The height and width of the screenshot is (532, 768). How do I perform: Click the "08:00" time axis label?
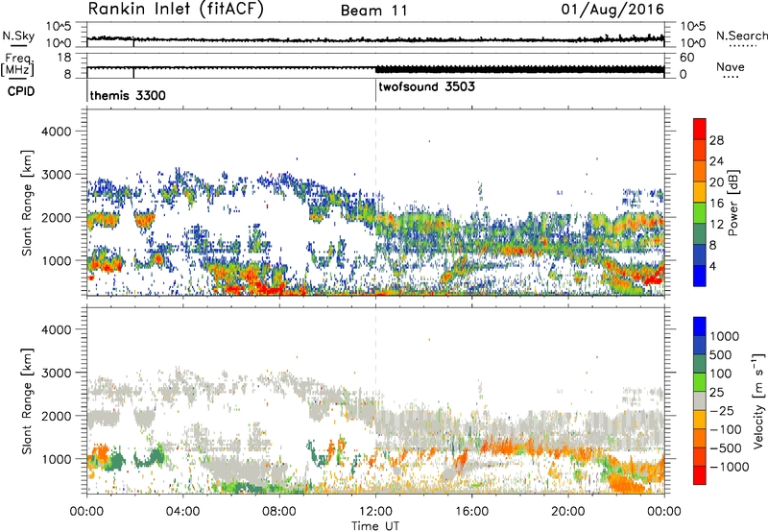click(279, 512)
